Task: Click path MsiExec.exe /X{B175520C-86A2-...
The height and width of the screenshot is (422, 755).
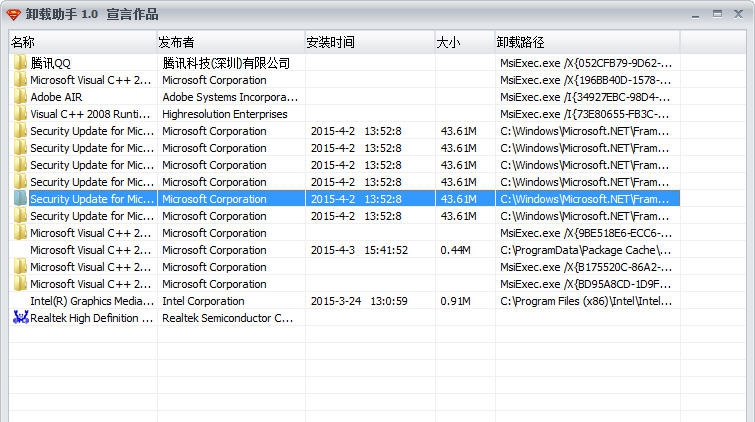Action: click(586, 267)
